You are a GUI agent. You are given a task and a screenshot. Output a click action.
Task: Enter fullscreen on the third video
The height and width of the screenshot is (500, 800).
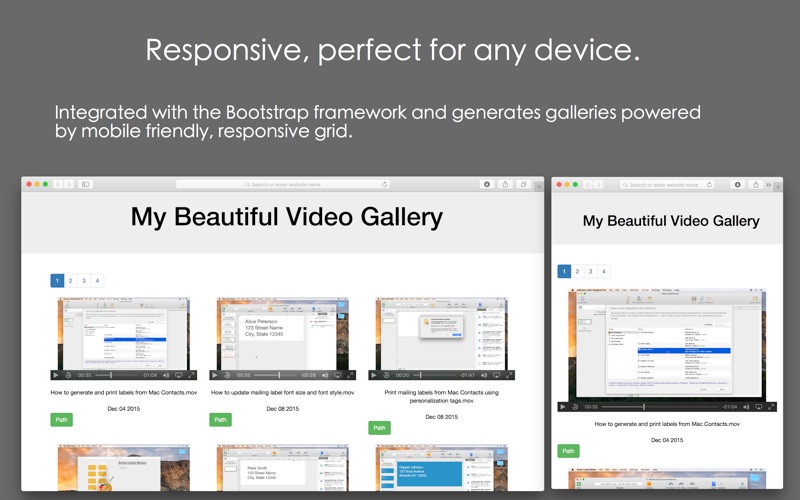(x=509, y=375)
